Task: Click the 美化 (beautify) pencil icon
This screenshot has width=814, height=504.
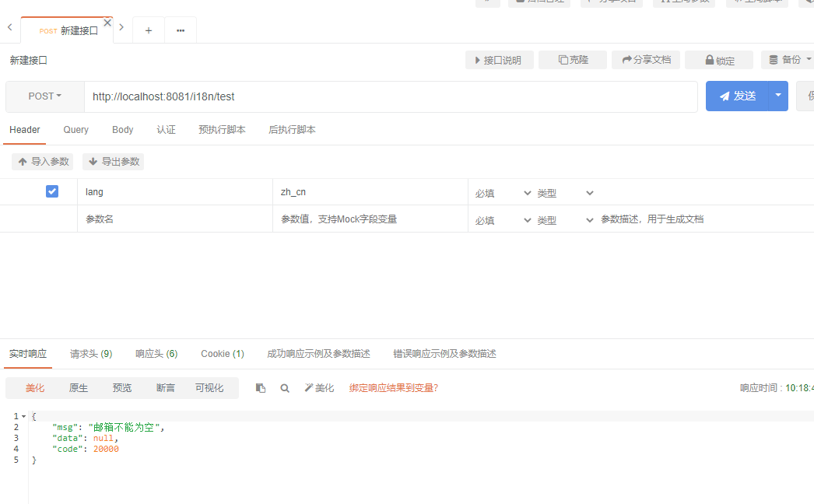Action: tap(311, 387)
